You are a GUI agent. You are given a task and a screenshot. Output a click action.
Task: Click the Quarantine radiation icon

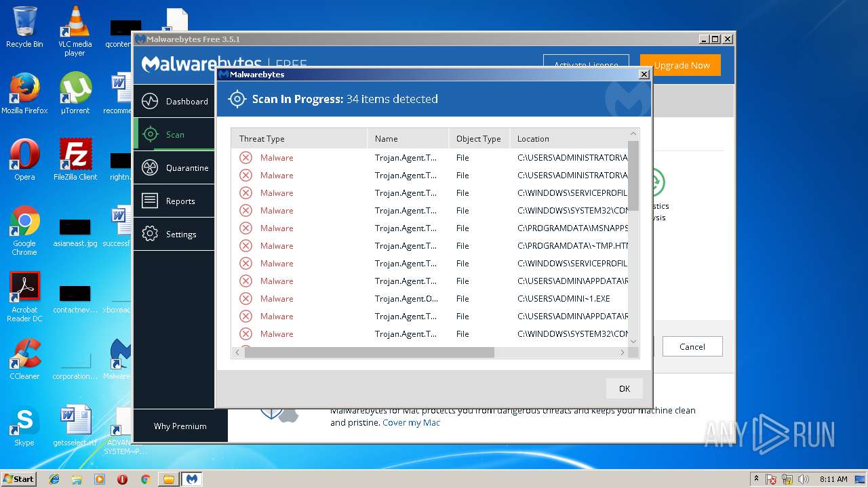(x=150, y=168)
